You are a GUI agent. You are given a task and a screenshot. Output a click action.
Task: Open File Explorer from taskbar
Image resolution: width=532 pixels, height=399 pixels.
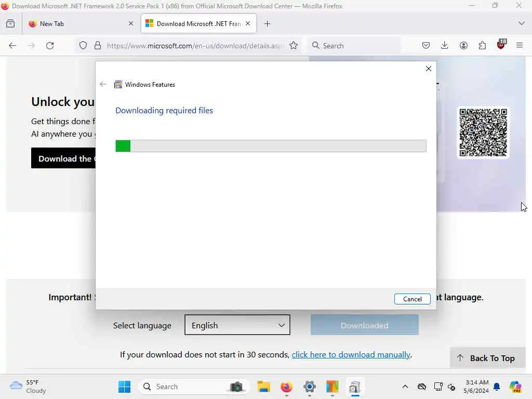263,387
